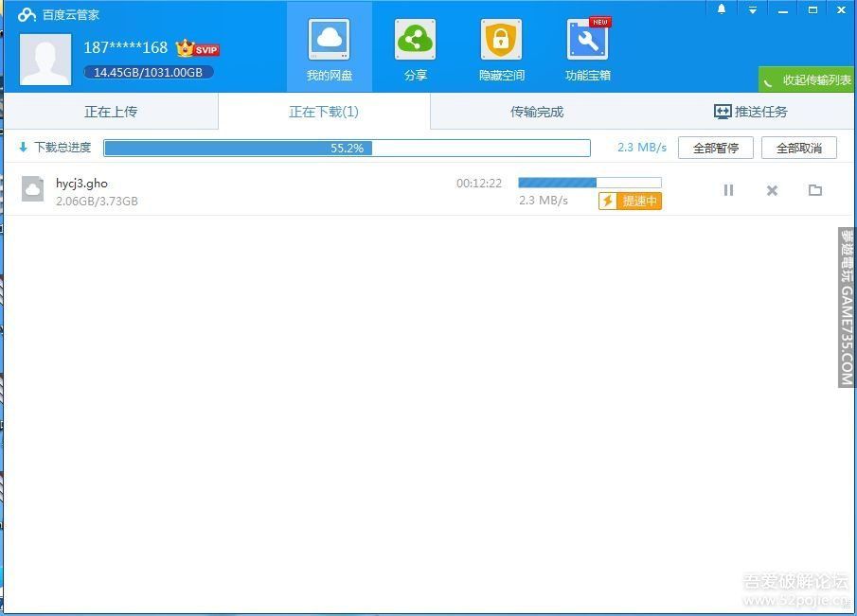Open My Netdisk (我的网盘) cloud icon
857x616 pixels.
coord(329,40)
